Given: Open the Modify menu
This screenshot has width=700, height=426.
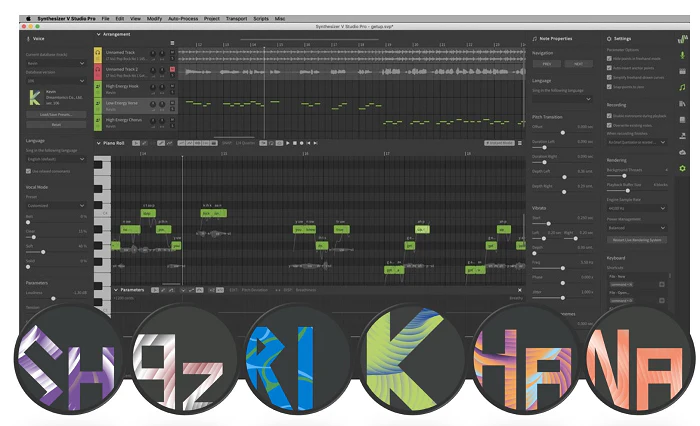Looking at the screenshot, I should pyautogui.click(x=154, y=19).
